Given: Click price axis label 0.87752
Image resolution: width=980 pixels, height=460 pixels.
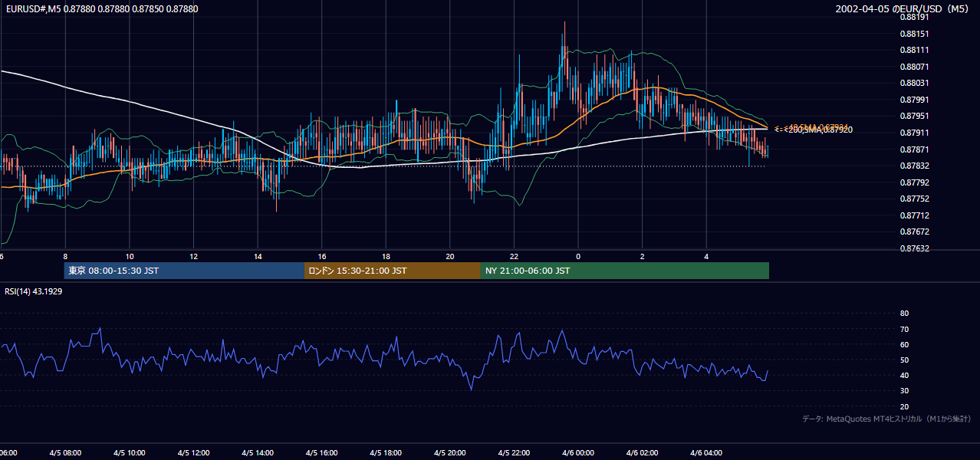Looking at the screenshot, I should [x=914, y=199].
